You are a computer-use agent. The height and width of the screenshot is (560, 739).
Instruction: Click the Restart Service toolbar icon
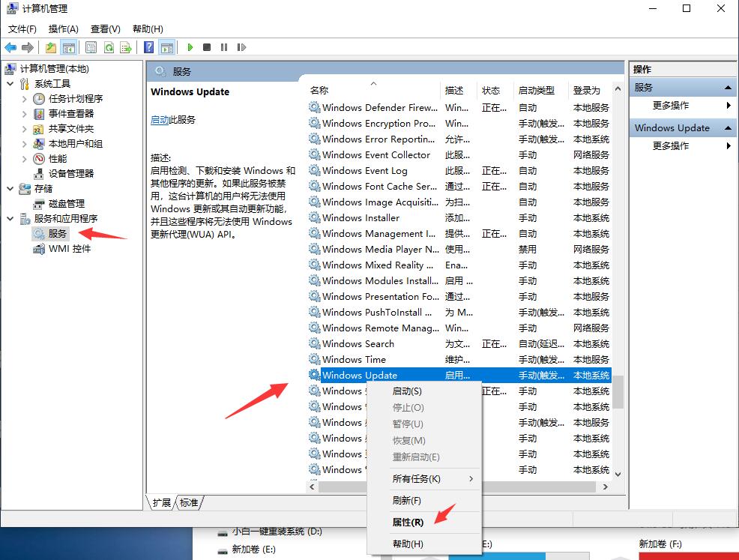[x=241, y=47]
